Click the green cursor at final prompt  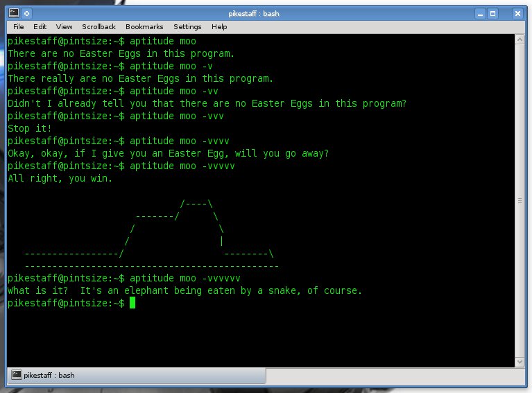132,303
